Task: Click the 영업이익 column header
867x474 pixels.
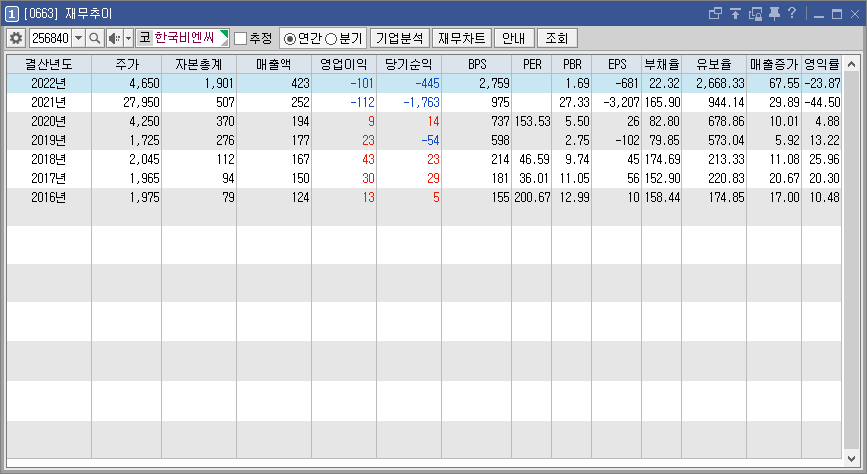Action: pos(344,64)
